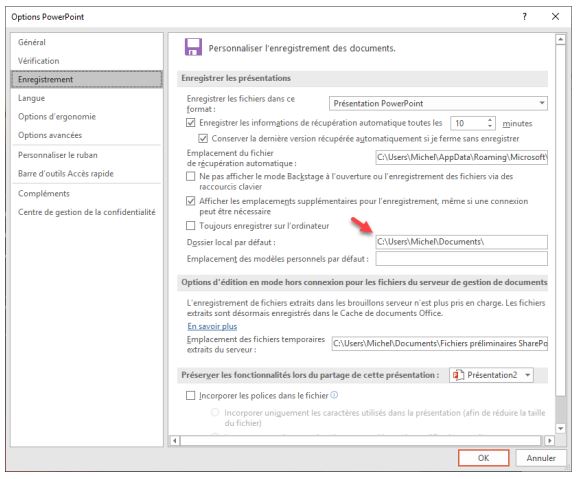Click the Préserver les fonctionnalités section label

(310, 375)
